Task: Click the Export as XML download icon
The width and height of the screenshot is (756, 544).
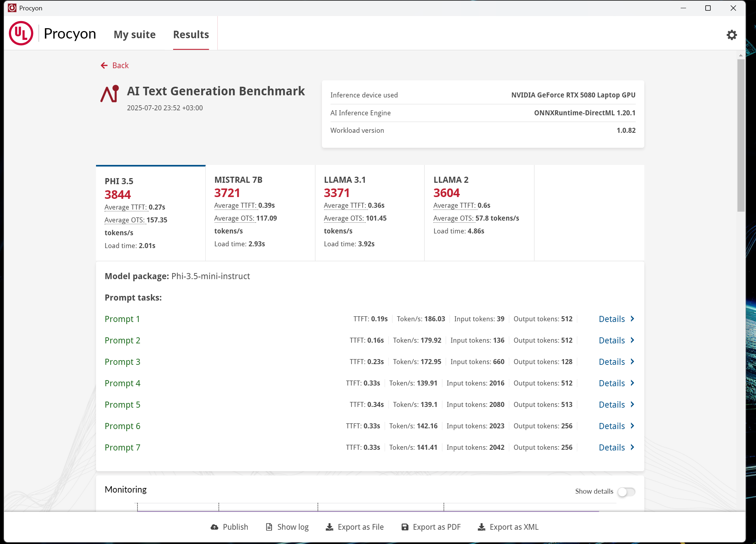Action: 482,527
